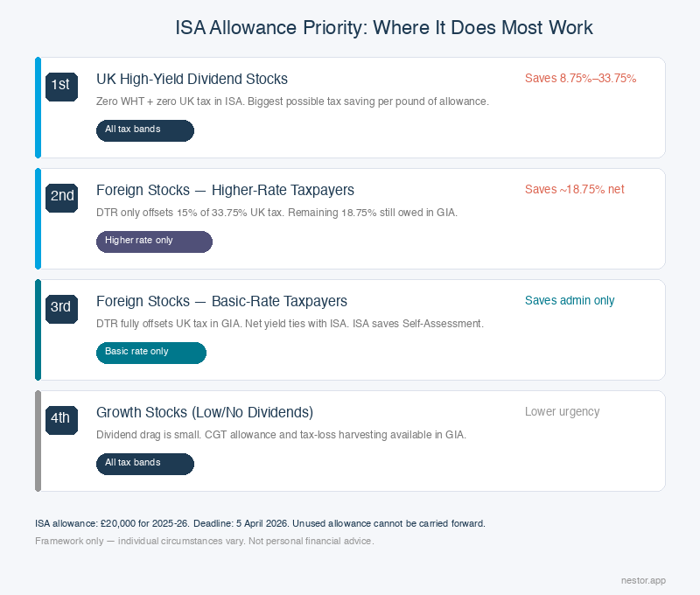The width and height of the screenshot is (700, 595).
Task: Enable the Basic rate only filter pill
Action: (x=150, y=353)
